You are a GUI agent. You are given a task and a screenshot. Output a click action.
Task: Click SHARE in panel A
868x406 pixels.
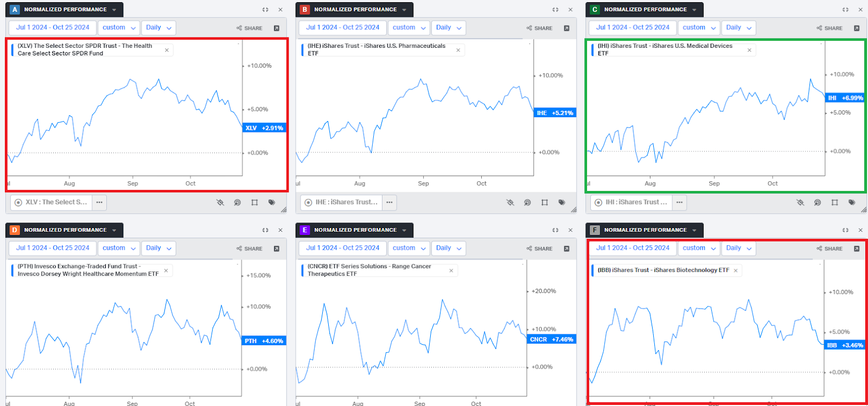click(x=250, y=28)
